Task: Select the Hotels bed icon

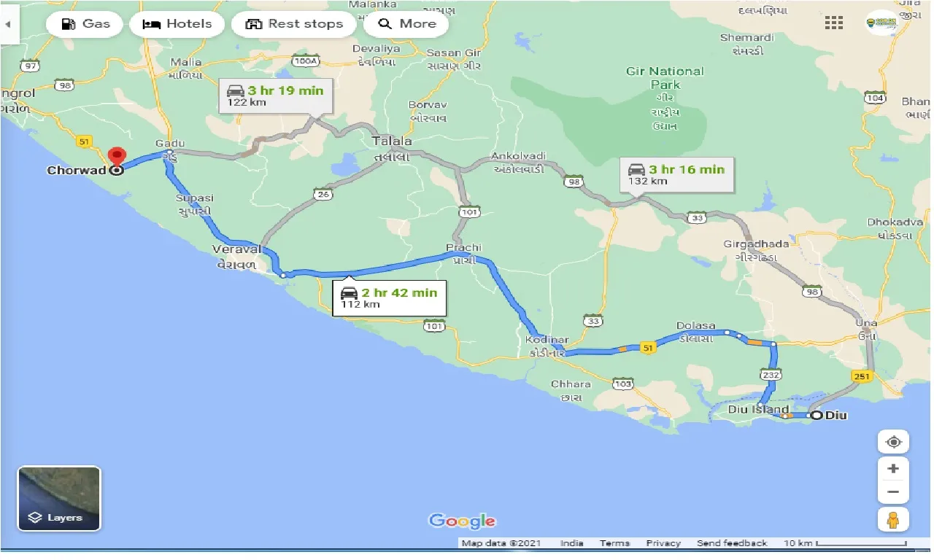Action: click(x=152, y=23)
